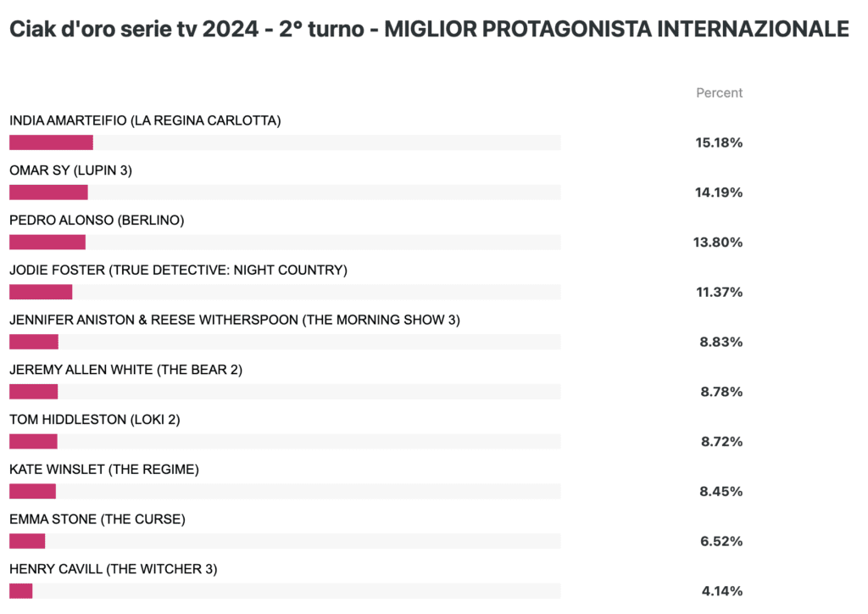Select the Pedro Alonso (Berlino) pink bar
The image size is (868, 614).
[47, 243]
